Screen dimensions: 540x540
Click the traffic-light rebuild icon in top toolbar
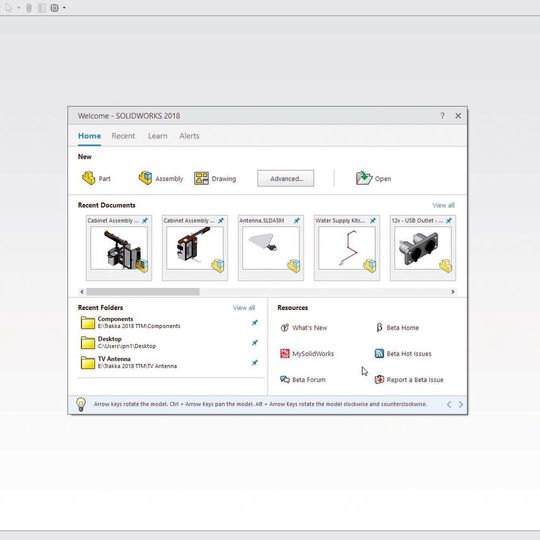(29, 8)
